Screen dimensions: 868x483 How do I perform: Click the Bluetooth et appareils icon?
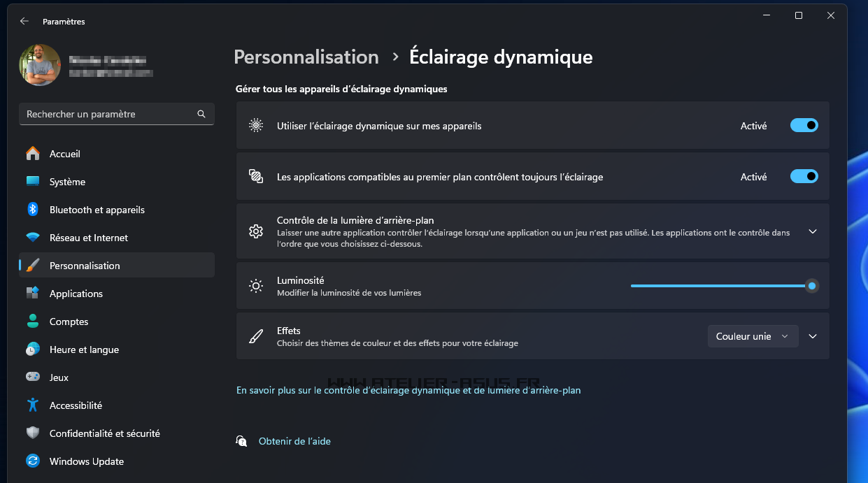(x=33, y=210)
